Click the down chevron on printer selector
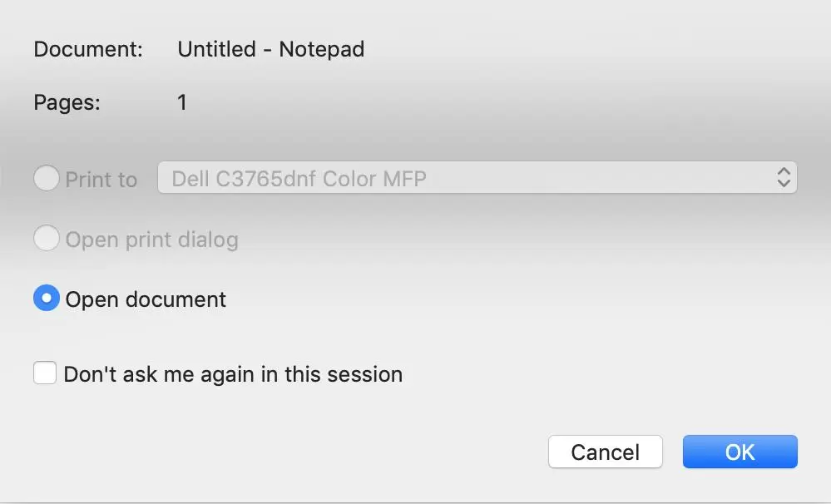The image size is (831, 504). (783, 184)
